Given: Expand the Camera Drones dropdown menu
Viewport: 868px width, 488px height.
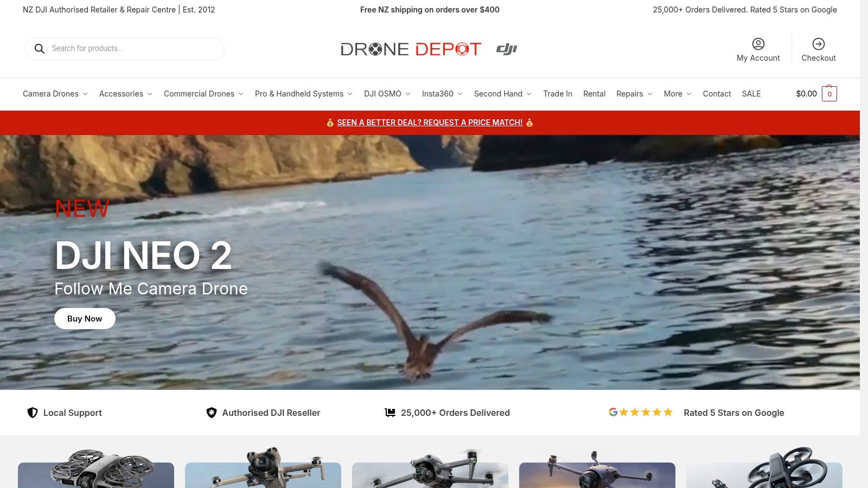Looking at the screenshot, I should pos(54,94).
